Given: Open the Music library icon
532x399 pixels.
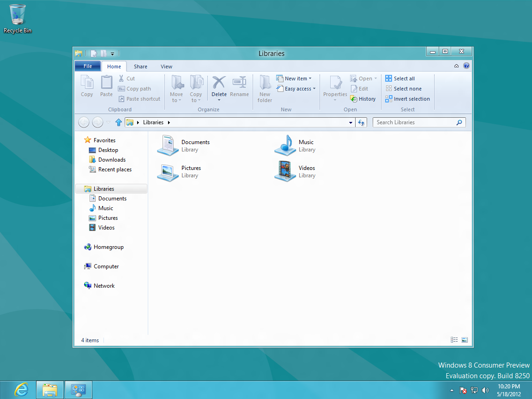Looking at the screenshot, I should pos(285,145).
